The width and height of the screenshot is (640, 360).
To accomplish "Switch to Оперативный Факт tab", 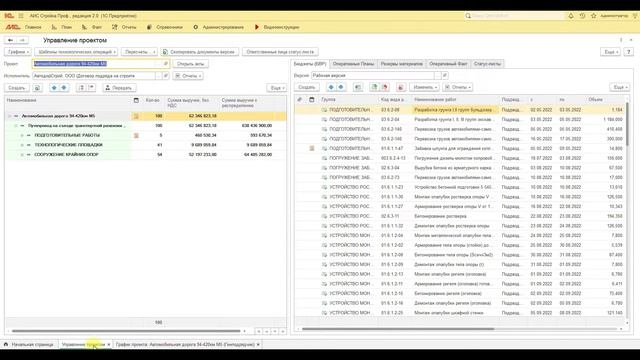I will [x=448, y=64].
